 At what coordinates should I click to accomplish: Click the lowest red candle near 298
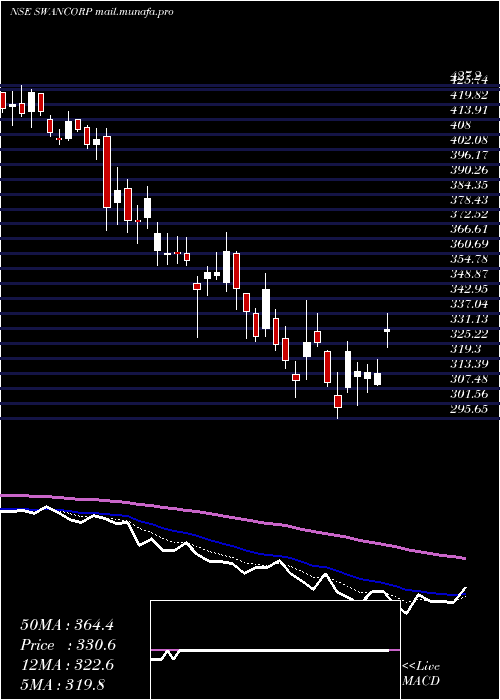pos(338,401)
